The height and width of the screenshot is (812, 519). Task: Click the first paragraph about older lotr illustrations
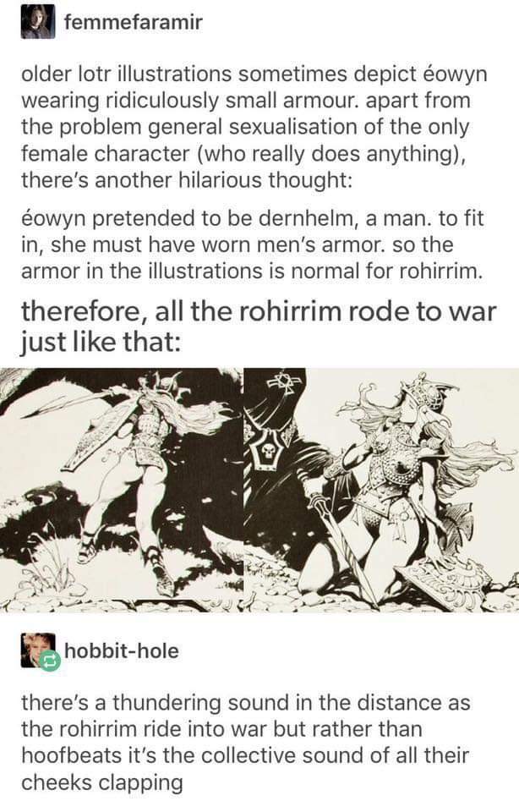254,127
